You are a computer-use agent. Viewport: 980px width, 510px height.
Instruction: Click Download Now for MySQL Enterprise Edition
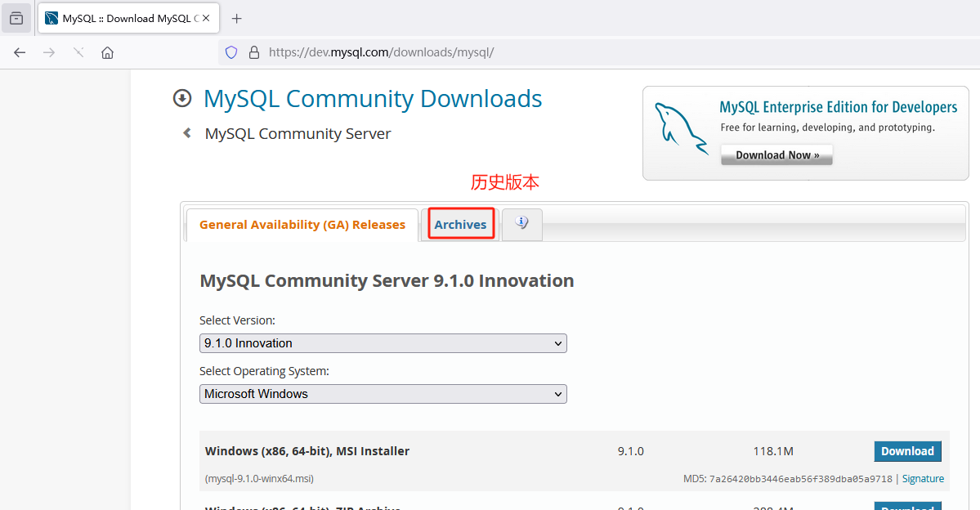(x=776, y=154)
